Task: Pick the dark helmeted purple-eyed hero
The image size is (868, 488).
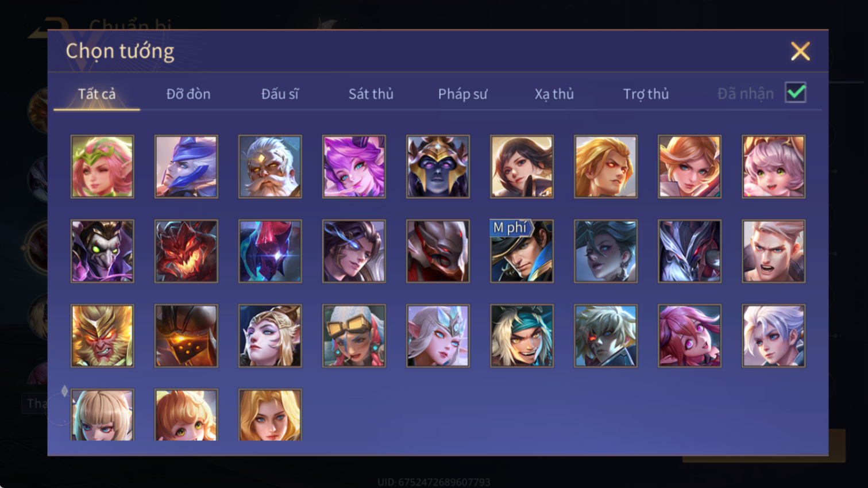Action: (x=438, y=167)
